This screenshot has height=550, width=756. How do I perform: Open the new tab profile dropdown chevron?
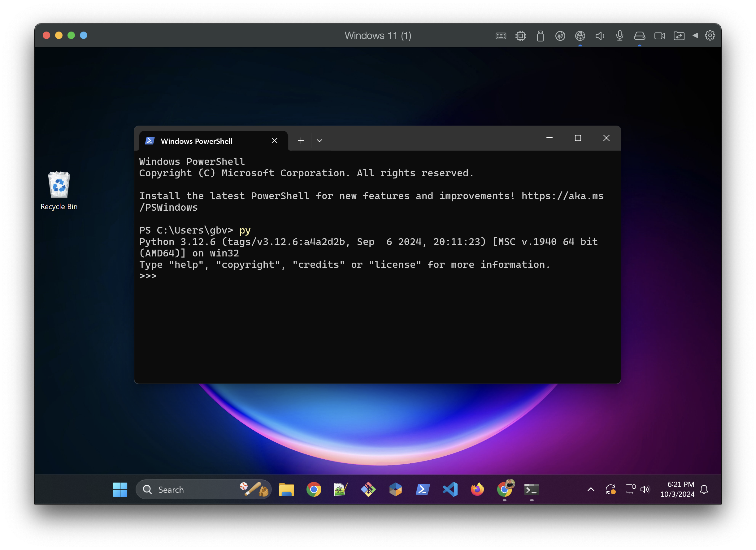[319, 141]
